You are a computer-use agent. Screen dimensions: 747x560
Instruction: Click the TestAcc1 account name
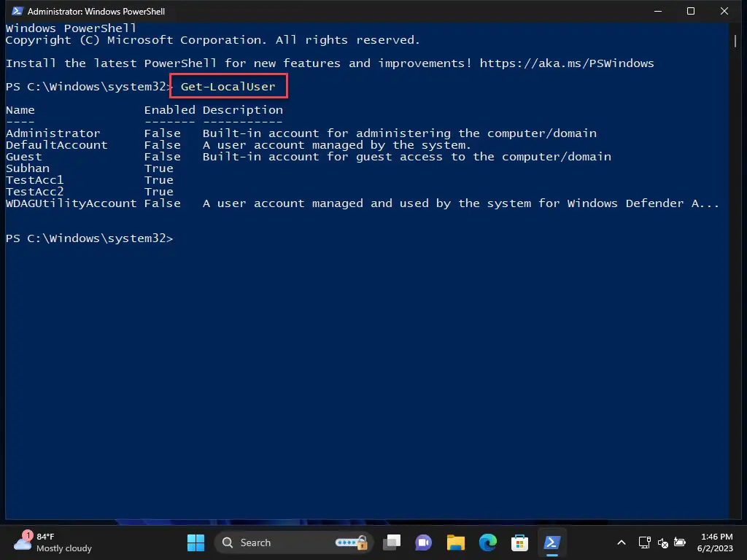click(35, 180)
